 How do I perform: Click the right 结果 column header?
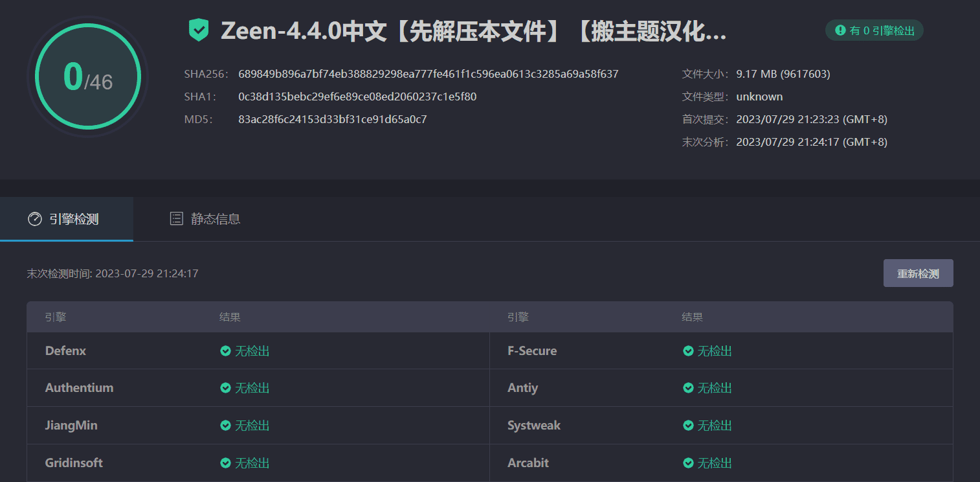click(x=692, y=317)
